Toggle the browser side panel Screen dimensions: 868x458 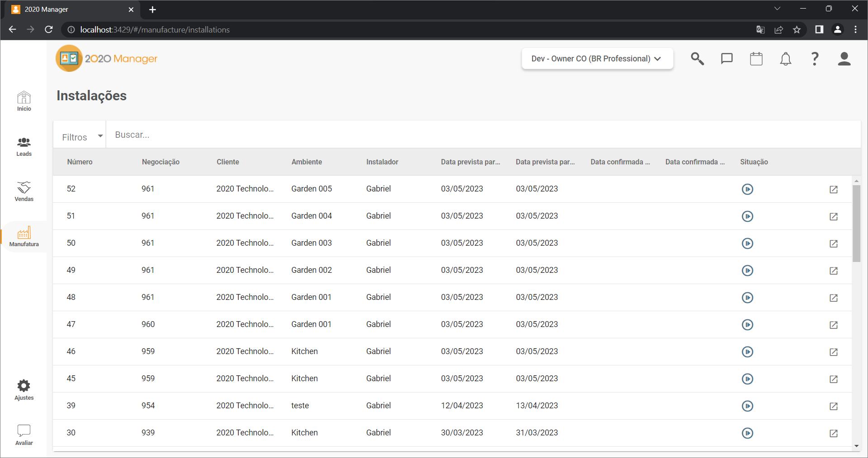819,29
